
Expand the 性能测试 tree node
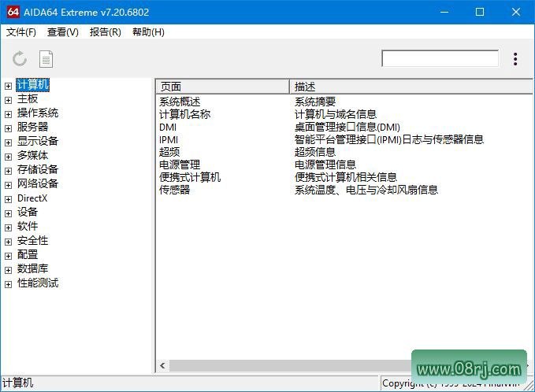click(x=8, y=284)
